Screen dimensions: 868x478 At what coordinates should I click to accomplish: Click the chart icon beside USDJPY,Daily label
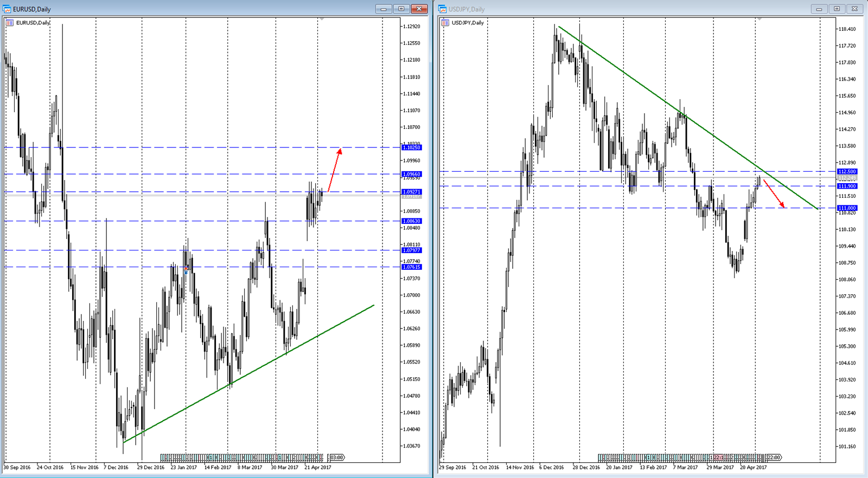pos(445,23)
